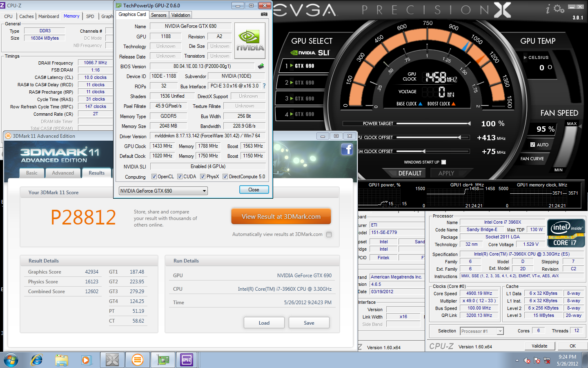Image resolution: width=588 pixels, height=368 pixels.
Task: Click the show desktop strip on taskbar
Action: pyautogui.click(x=585, y=360)
